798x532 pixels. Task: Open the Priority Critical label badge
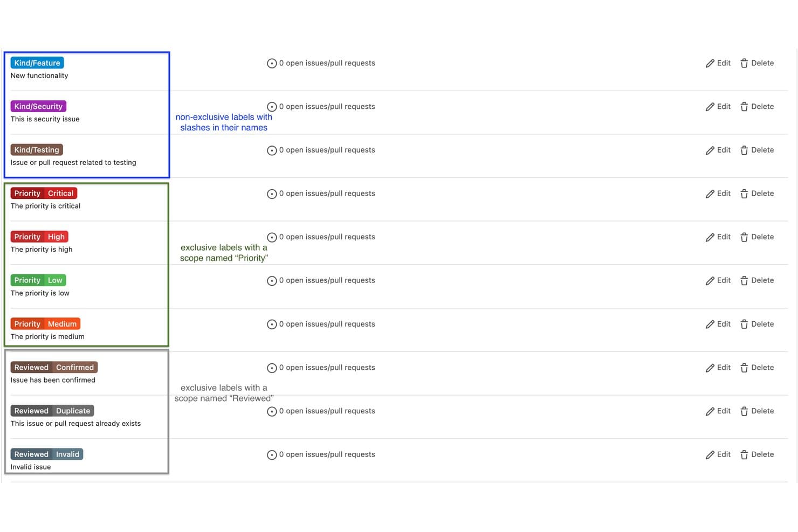[44, 194]
